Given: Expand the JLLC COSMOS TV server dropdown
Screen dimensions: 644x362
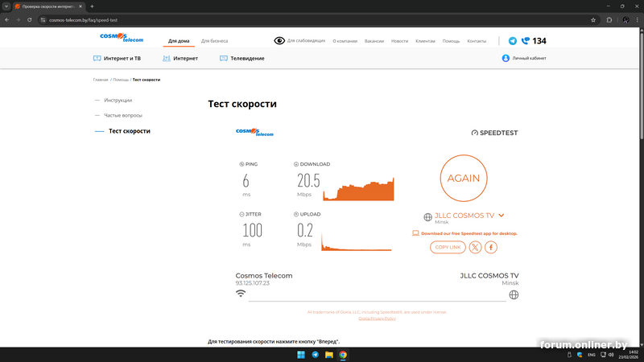Looking at the screenshot, I should [x=502, y=215].
